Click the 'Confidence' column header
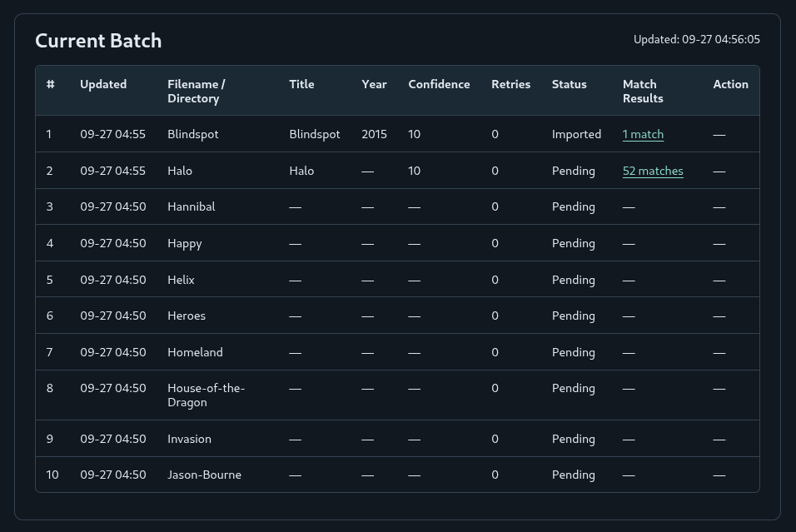 [439, 84]
